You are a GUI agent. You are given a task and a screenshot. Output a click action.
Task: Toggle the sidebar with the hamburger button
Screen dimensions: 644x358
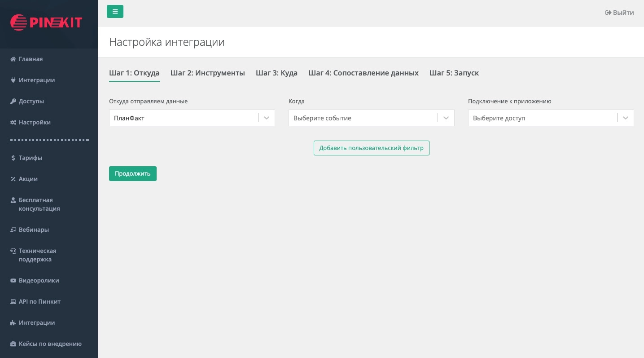[115, 11]
